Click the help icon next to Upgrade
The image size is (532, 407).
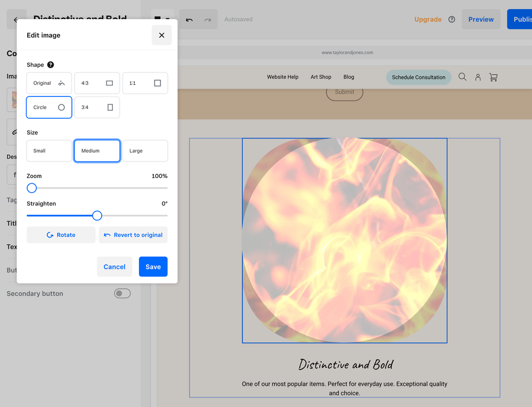452,20
